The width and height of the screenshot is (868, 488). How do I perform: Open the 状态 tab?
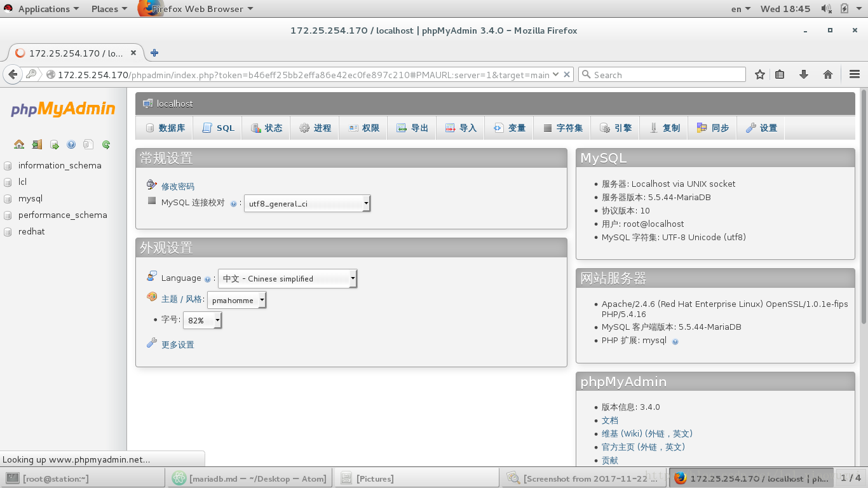tap(266, 128)
